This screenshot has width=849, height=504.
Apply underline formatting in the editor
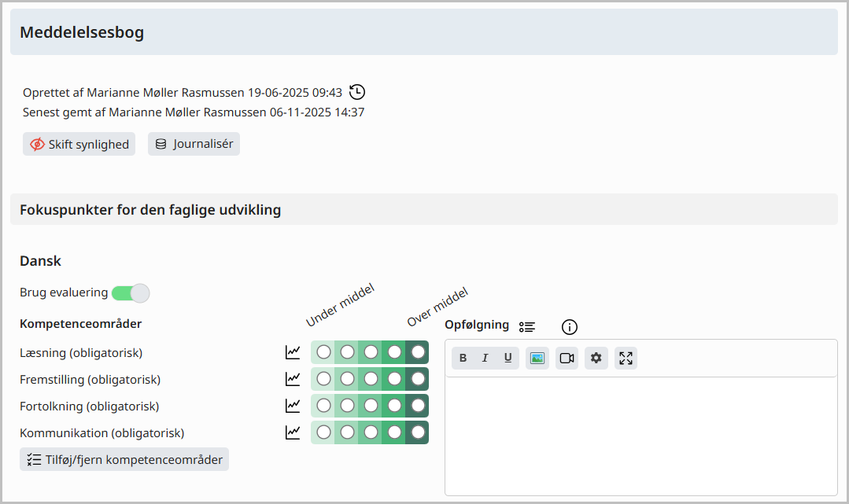coord(508,358)
